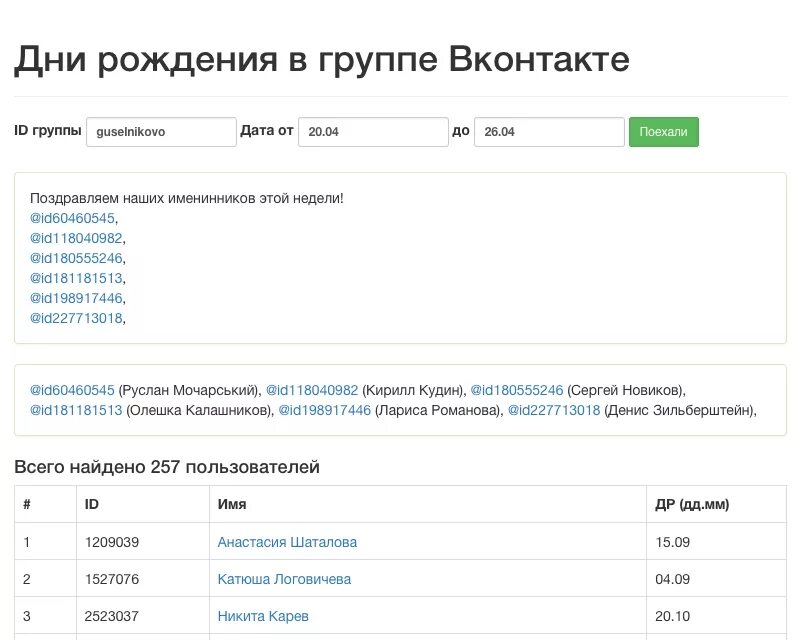The image size is (800, 640).
Task: Open @id60460545 link in the congratulation list
Action: click(72, 218)
